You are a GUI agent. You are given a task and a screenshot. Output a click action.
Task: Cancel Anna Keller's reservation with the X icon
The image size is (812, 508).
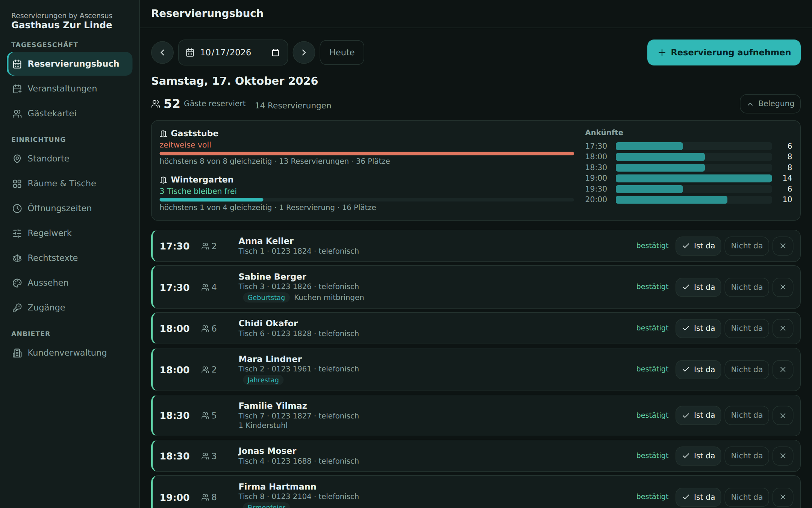click(x=783, y=246)
